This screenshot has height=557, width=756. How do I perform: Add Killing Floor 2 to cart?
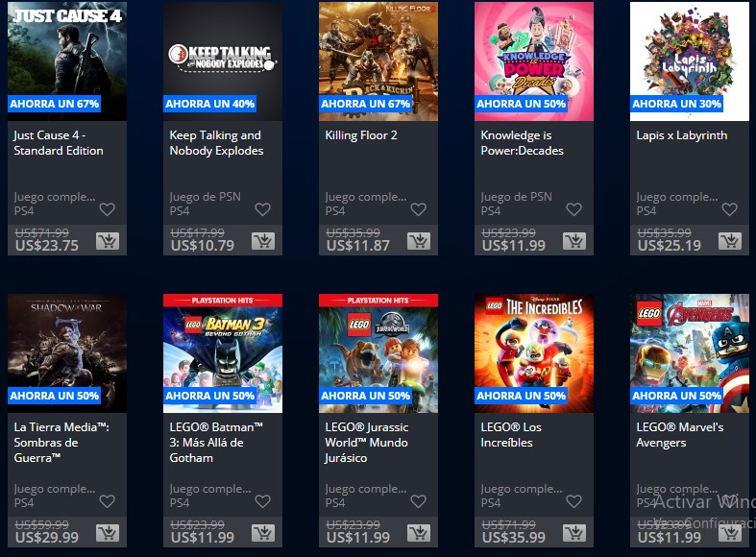(419, 240)
